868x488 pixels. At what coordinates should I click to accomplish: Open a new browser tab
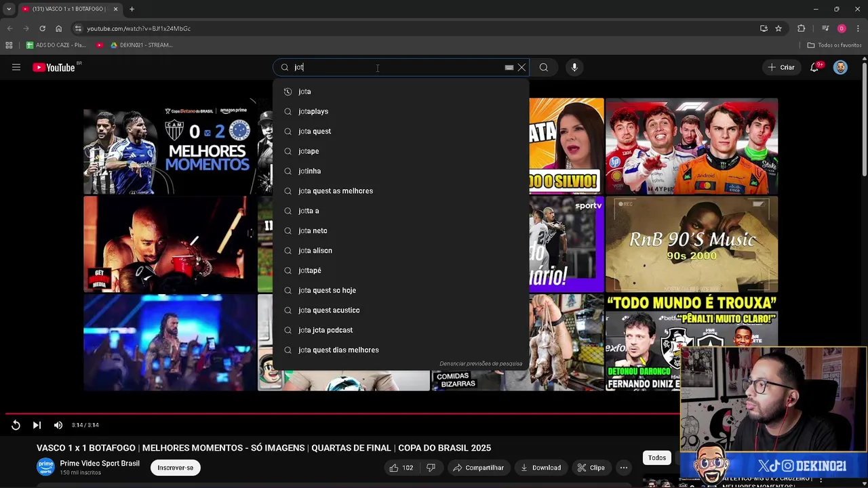coord(132,9)
